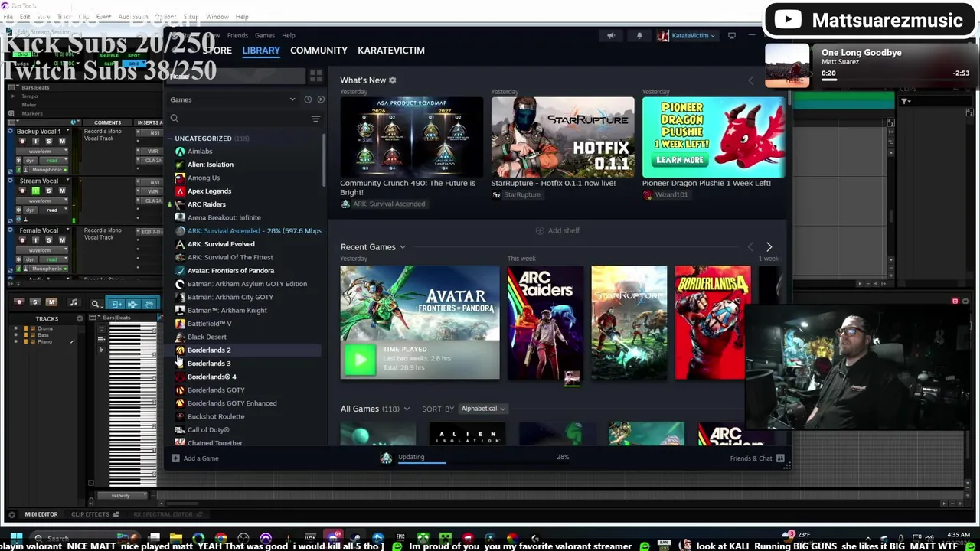Toggle MIDI editor Solo button
Viewport: 980px width, 551px height.
[35, 303]
